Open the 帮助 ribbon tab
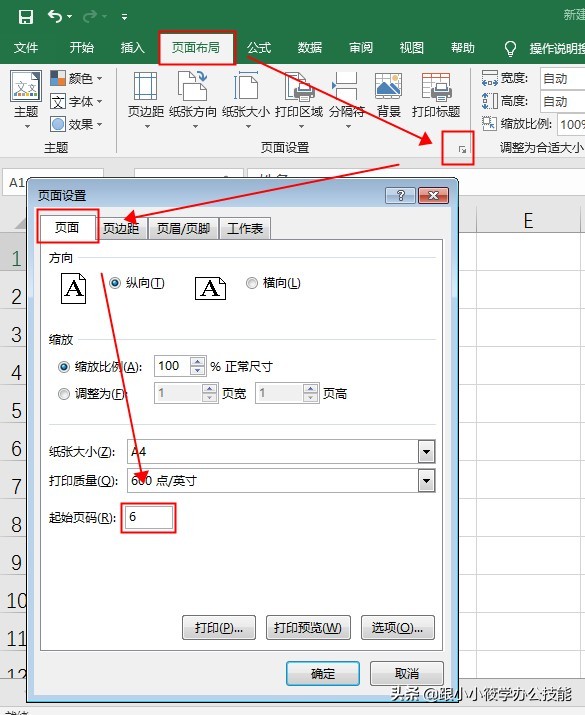The image size is (585, 715). (x=463, y=48)
